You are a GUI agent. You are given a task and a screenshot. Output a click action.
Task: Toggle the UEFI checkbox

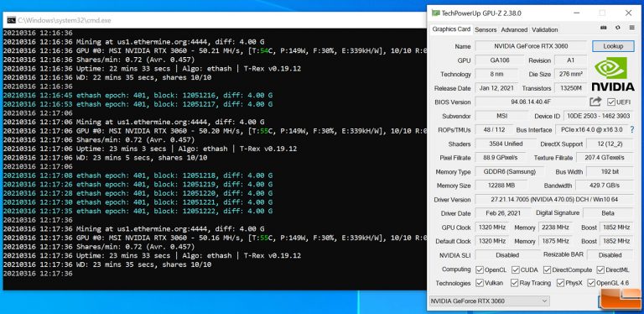coord(611,102)
